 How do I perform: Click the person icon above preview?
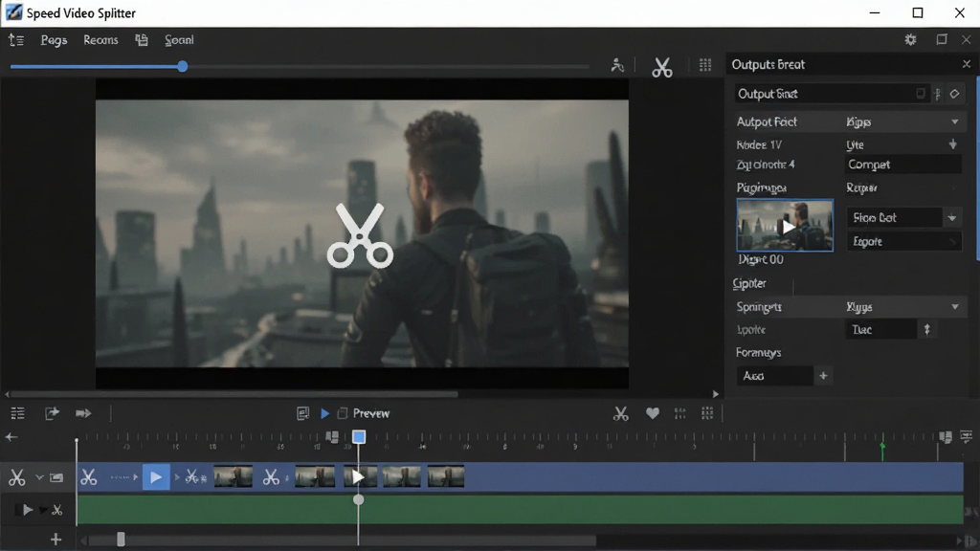click(x=617, y=65)
